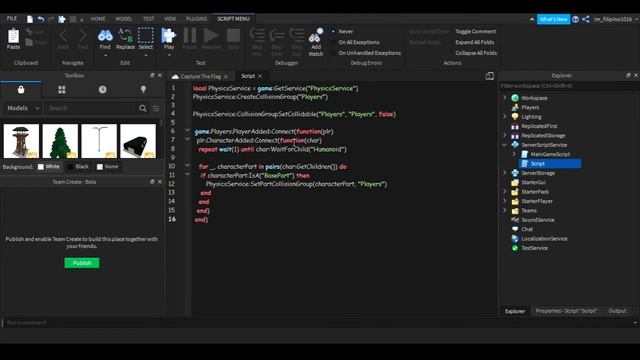
Task: Open the Creations lightbulb tab in Toolbox
Action: (x=143, y=89)
